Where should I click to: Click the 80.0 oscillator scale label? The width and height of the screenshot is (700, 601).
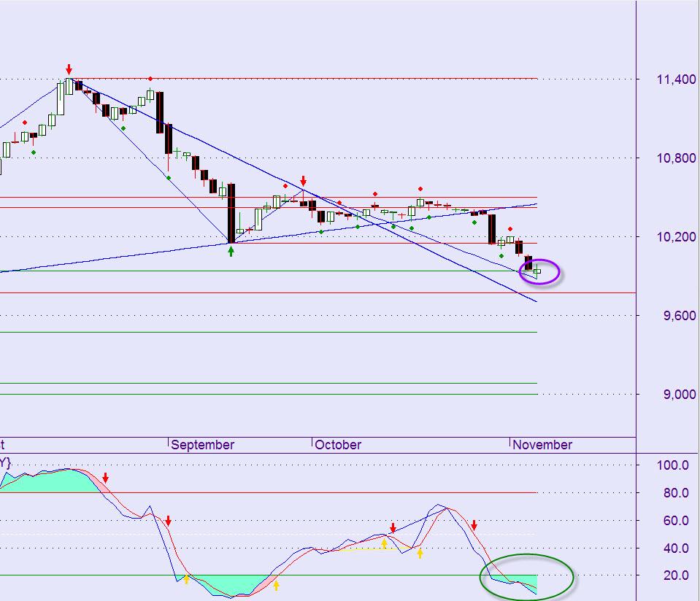pos(676,492)
